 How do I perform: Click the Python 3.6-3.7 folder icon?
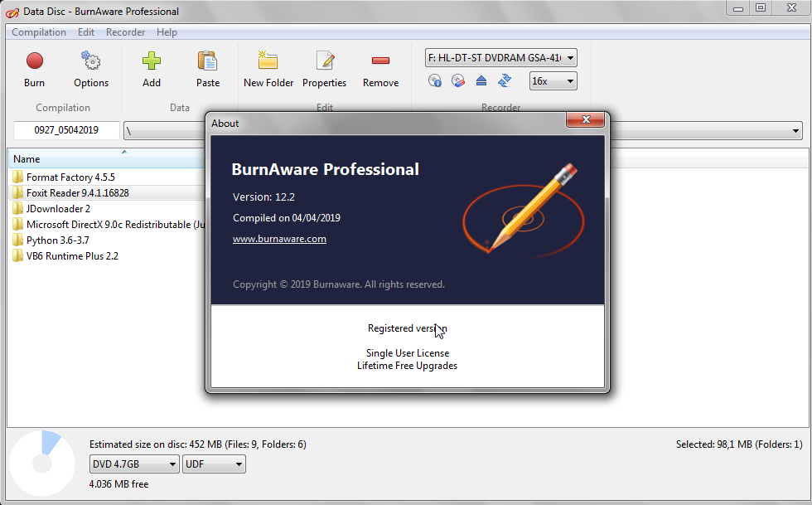[17, 240]
